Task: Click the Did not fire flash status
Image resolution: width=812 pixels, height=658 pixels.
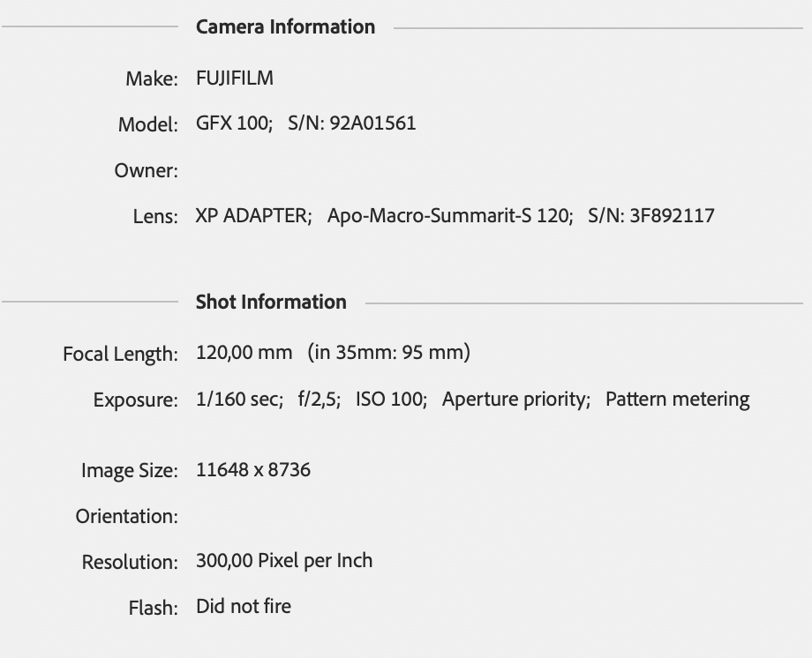Action: pyautogui.click(x=244, y=606)
